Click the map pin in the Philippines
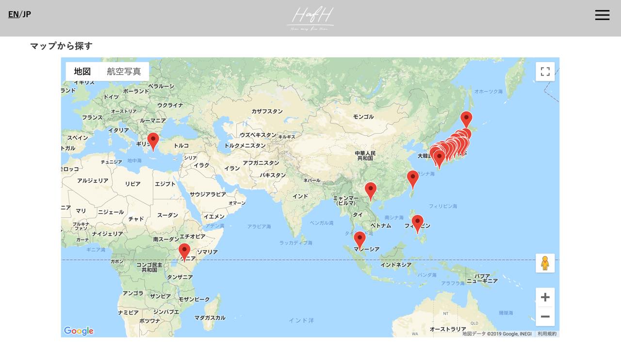Screen dimensions: 621x364 [x=417, y=223]
